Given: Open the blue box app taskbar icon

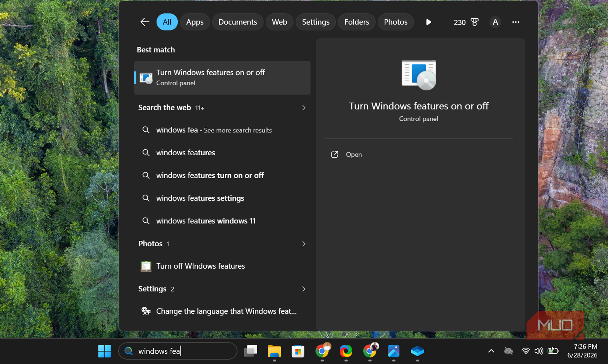Looking at the screenshot, I should [x=417, y=351].
